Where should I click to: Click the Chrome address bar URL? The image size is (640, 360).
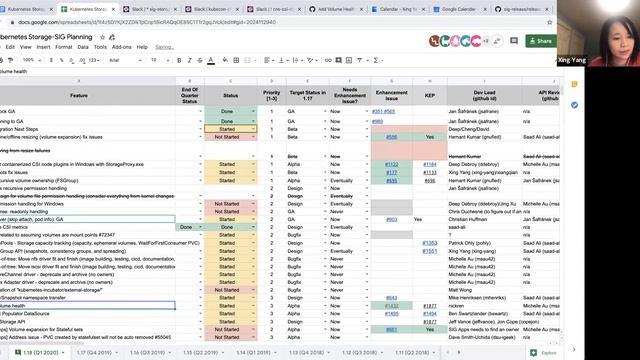coord(147,22)
